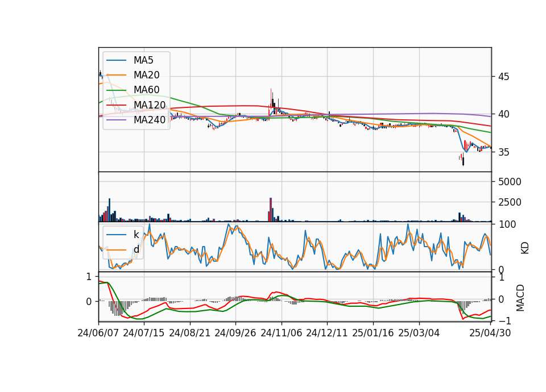Click the 24/08/21 date label
Viewport: 546px width, 392px height.
pos(190,333)
